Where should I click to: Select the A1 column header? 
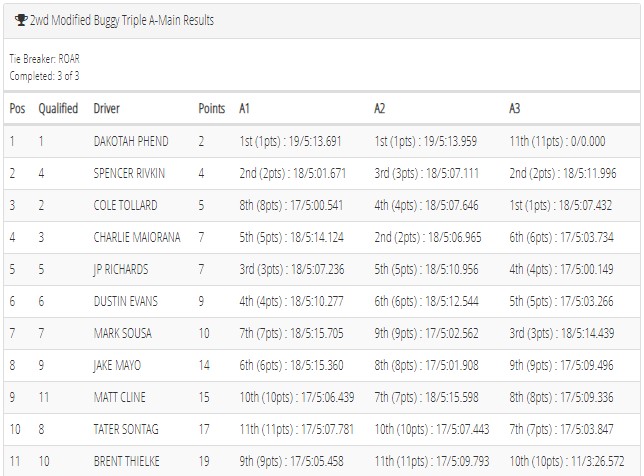tap(244, 108)
